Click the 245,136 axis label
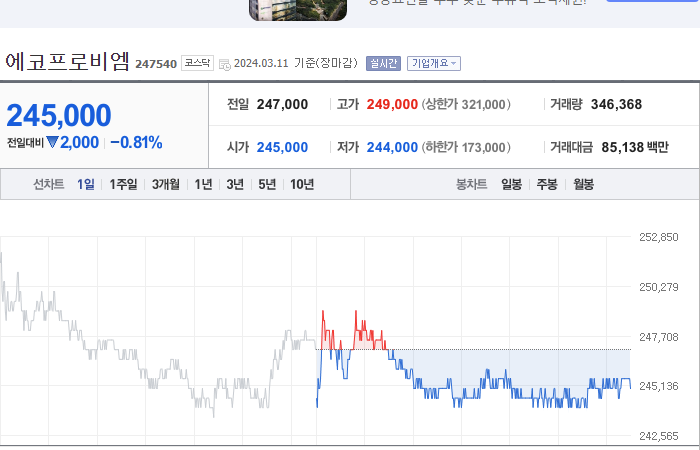The height and width of the screenshot is (450, 700). pos(658,386)
